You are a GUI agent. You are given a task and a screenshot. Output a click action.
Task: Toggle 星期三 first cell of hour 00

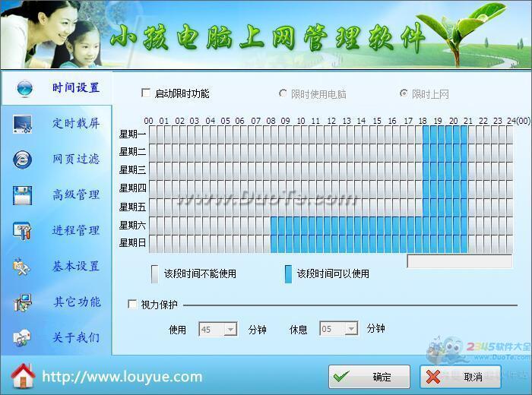click(153, 171)
